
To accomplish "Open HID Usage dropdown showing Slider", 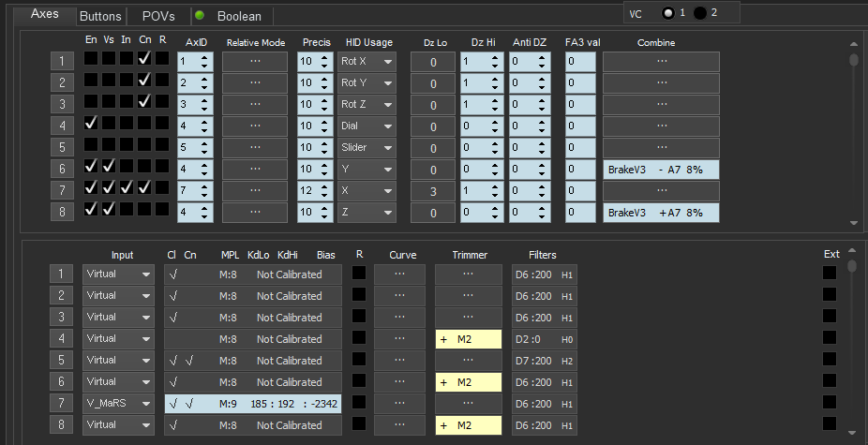I will (367, 148).
